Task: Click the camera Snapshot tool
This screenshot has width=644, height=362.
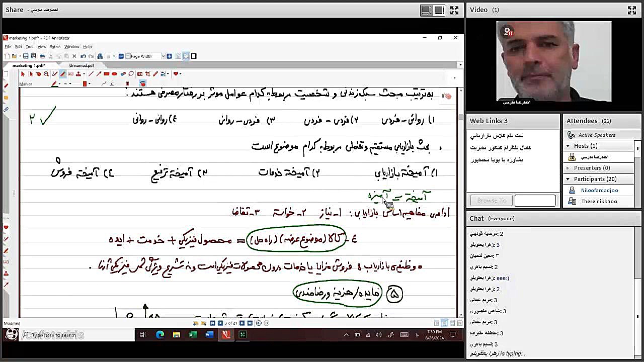Action: 140,74
